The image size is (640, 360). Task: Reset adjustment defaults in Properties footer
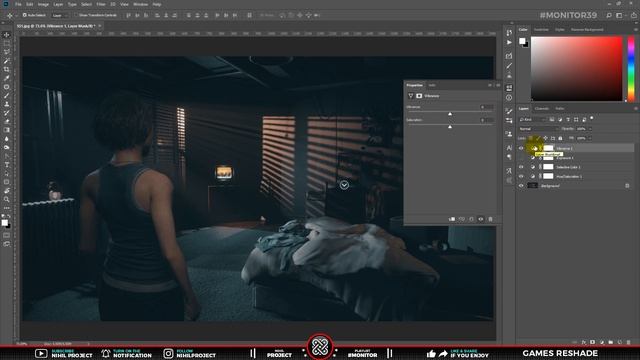pyautogui.click(x=471, y=219)
